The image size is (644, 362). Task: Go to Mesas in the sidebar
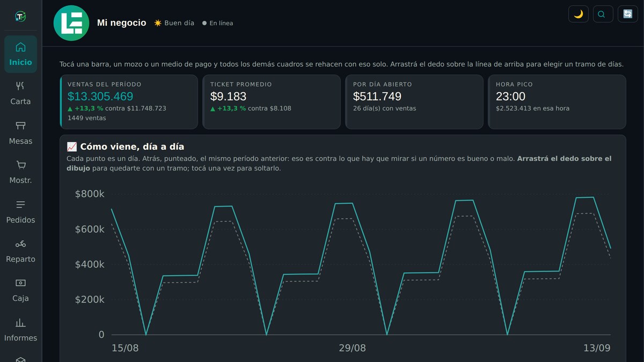click(x=20, y=133)
